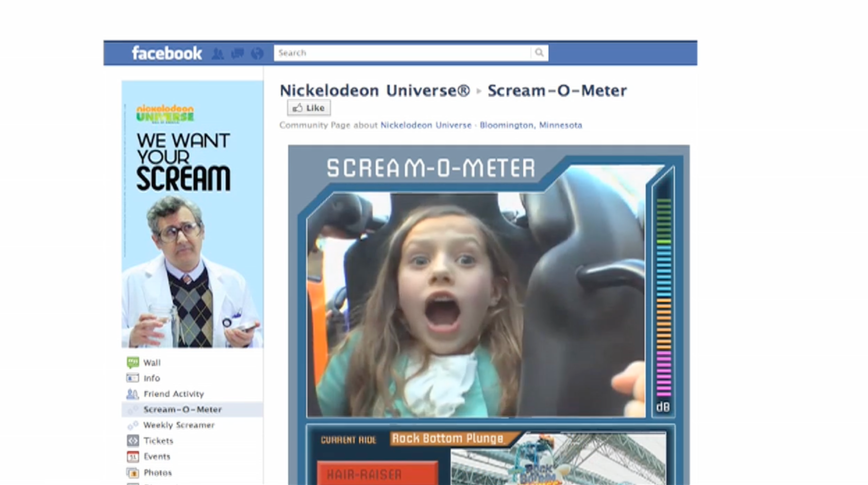Click the facebook logo
The image size is (868, 485).
[166, 53]
